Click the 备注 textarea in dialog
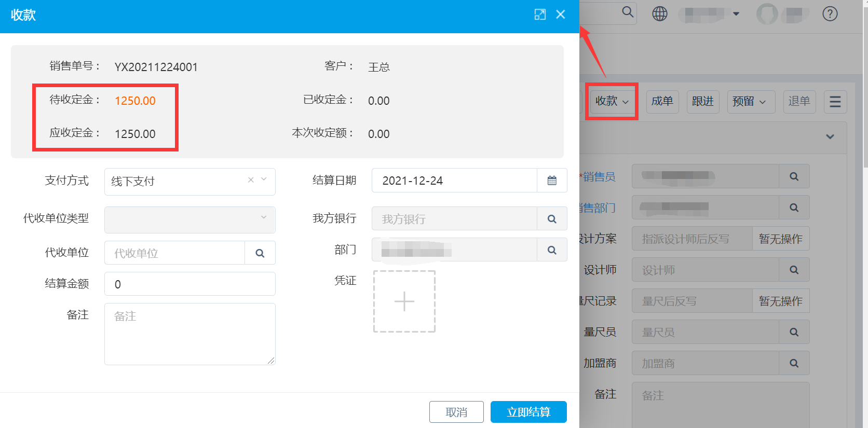This screenshot has height=428, width=868. pos(190,334)
